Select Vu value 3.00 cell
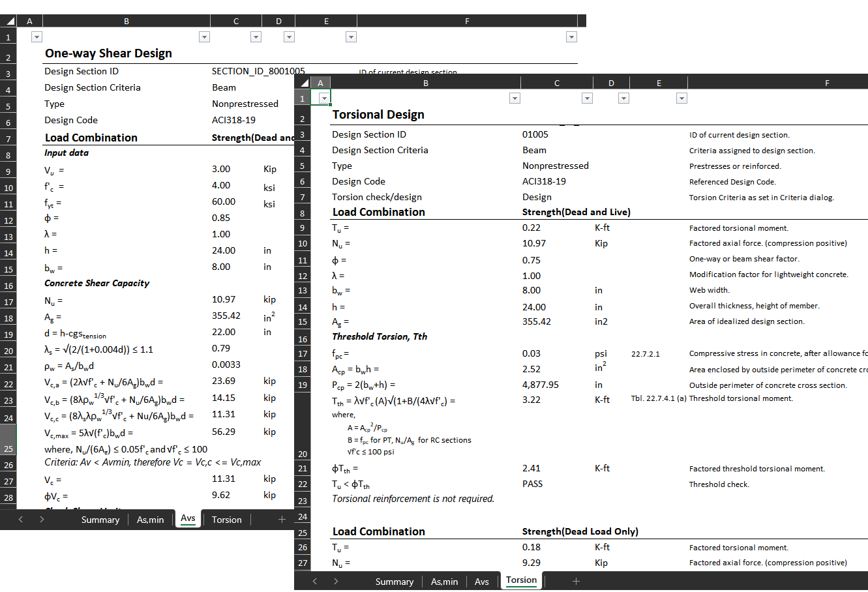This screenshot has height=592, width=868. click(x=221, y=169)
